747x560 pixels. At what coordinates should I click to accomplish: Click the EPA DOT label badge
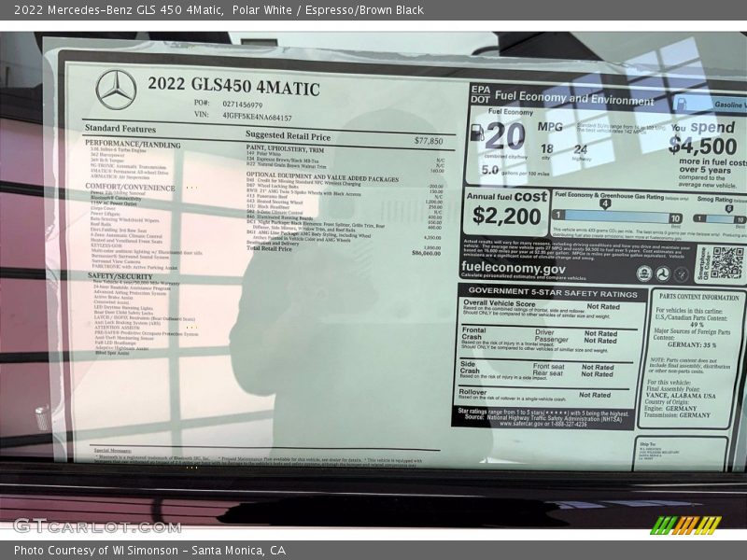[480, 94]
